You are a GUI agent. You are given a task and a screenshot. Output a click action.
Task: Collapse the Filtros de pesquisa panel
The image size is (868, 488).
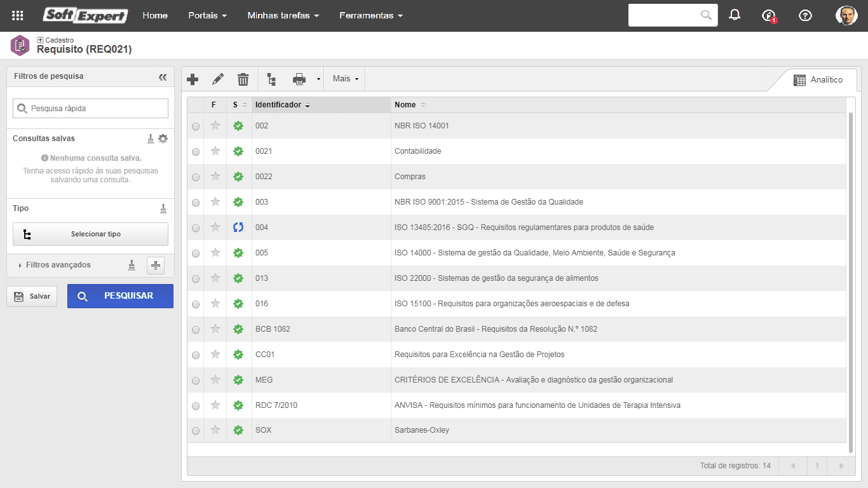[163, 77]
